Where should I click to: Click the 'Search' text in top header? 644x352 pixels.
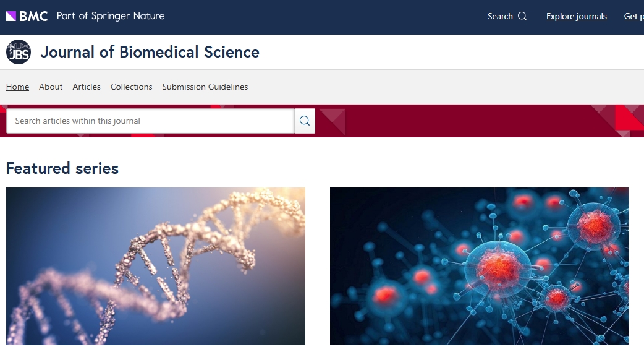[500, 17]
